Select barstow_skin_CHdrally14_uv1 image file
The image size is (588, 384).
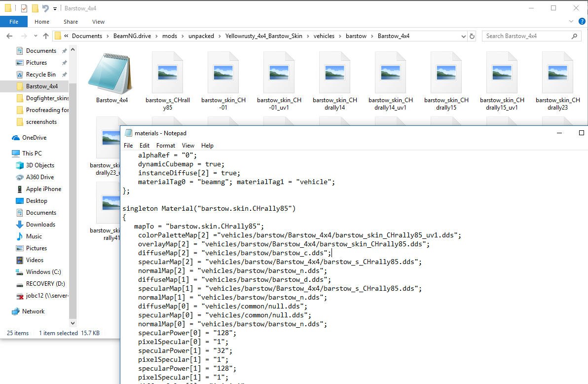tap(390, 73)
